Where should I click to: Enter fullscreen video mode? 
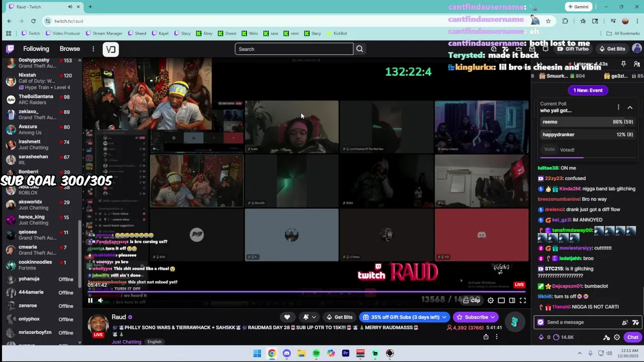pos(523,301)
